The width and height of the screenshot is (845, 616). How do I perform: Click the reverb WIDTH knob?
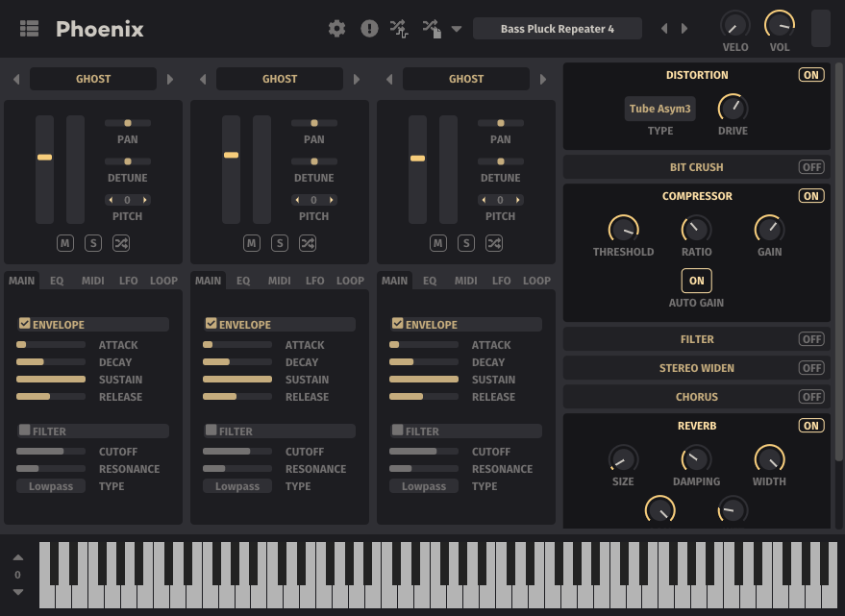769,459
